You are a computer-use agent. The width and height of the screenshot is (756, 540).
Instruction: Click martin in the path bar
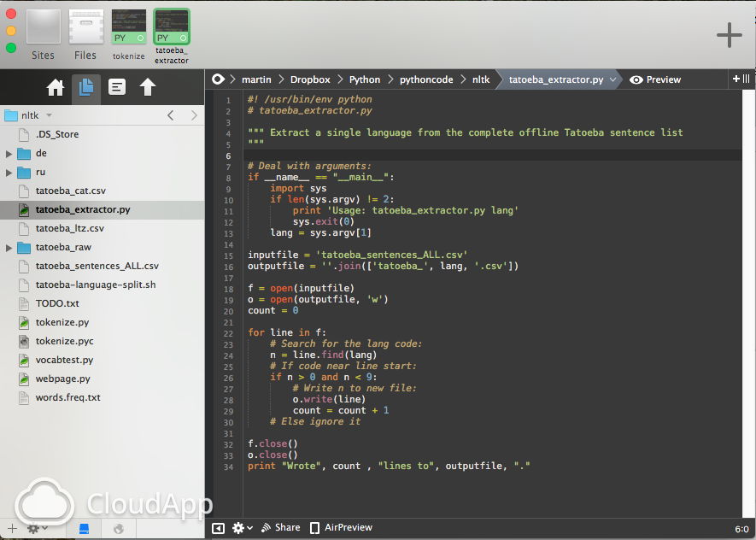(x=256, y=79)
